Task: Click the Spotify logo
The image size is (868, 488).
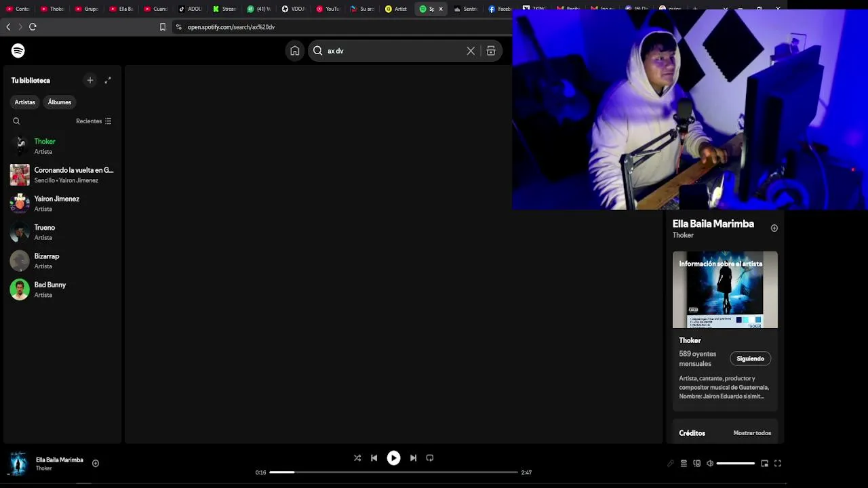Action: pyautogui.click(x=18, y=51)
